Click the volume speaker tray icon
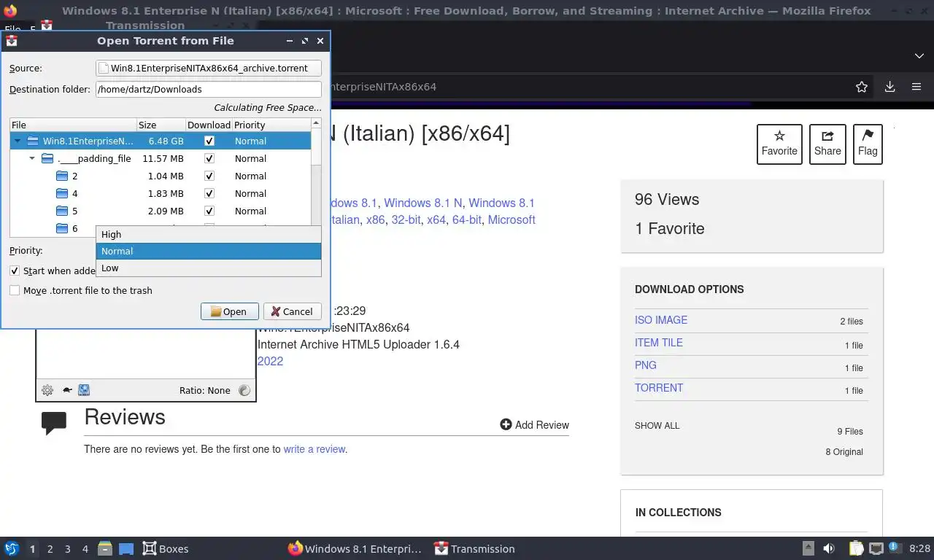Image resolution: width=934 pixels, height=560 pixels. pyautogui.click(x=829, y=548)
